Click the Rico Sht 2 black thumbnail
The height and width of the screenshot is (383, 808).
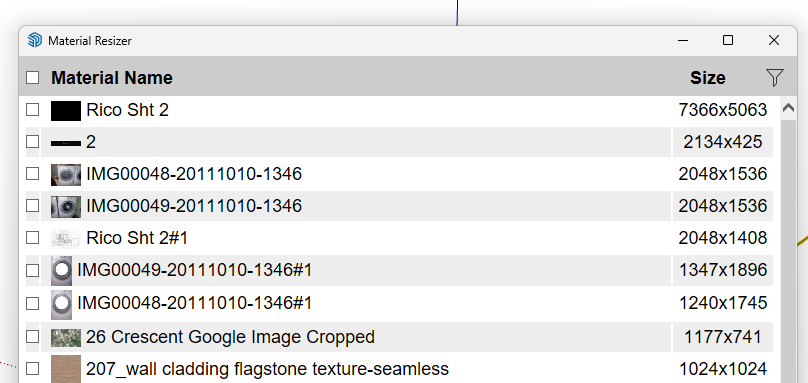pos(66,111)
